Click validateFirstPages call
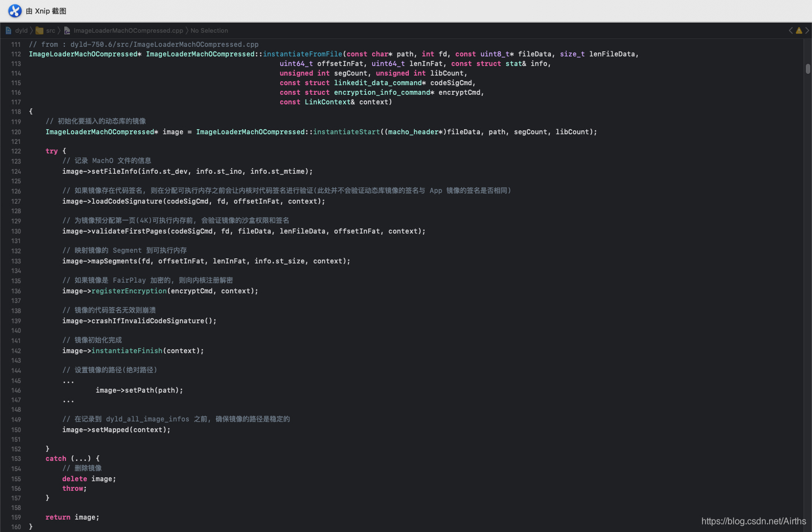This screenshot has height=532, width=812. pyautogui.click(x=129, y=231)
